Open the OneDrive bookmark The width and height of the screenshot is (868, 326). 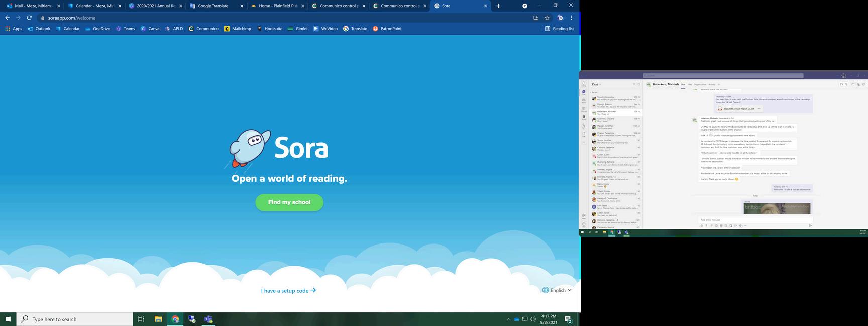(x=97, y=29)
